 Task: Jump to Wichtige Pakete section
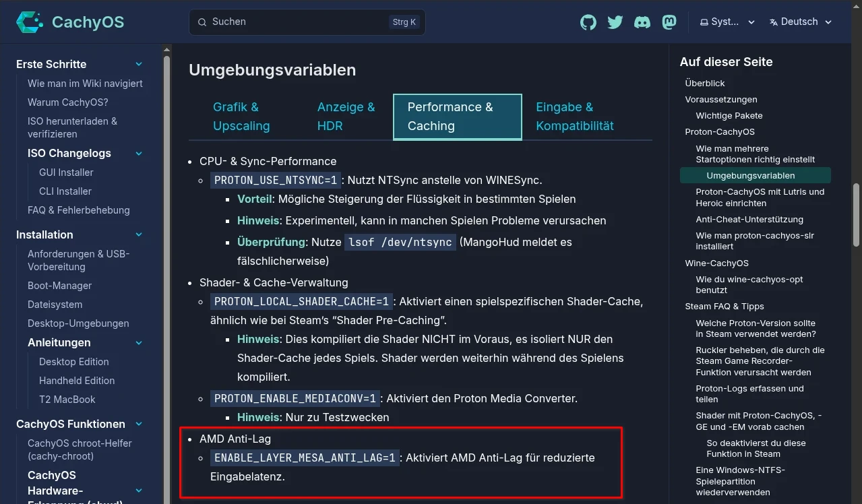[729, 116]
